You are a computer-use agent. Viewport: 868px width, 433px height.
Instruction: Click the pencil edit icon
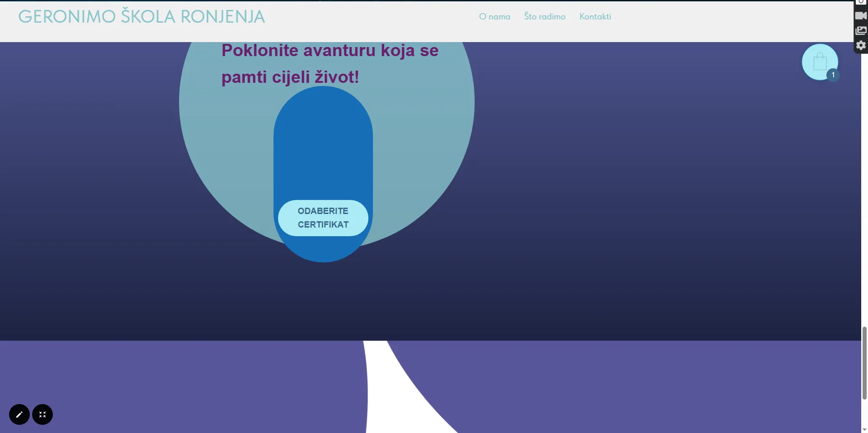point(19,414)
